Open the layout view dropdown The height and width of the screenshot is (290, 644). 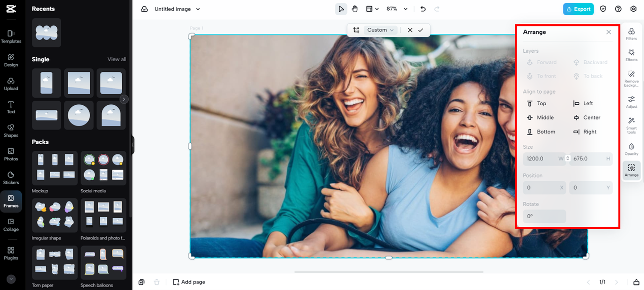click(x=372, y=9)
